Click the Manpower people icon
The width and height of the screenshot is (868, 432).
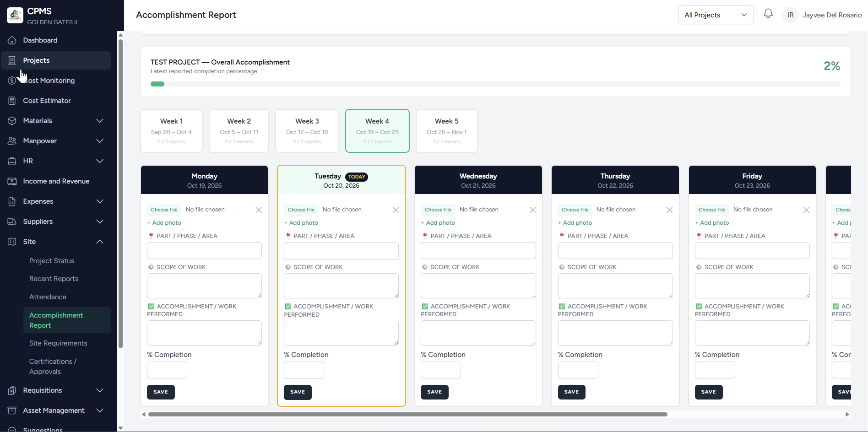12,141
